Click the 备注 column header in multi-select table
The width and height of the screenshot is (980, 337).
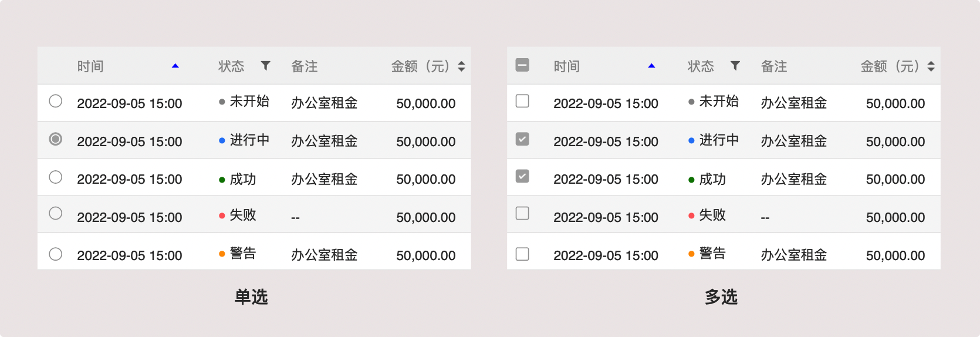coord(774,66)
